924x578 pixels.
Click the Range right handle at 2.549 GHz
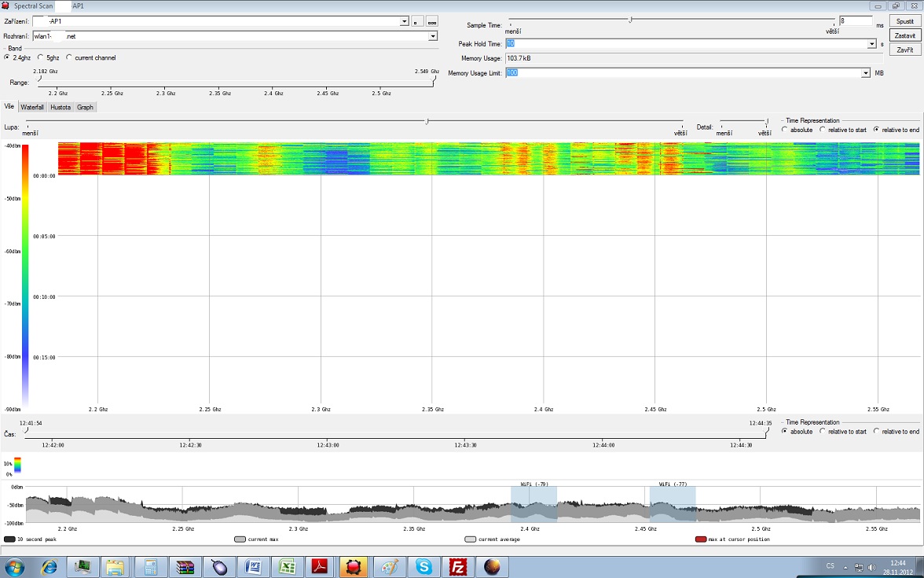pyautogui.click(x=434, y=78)
